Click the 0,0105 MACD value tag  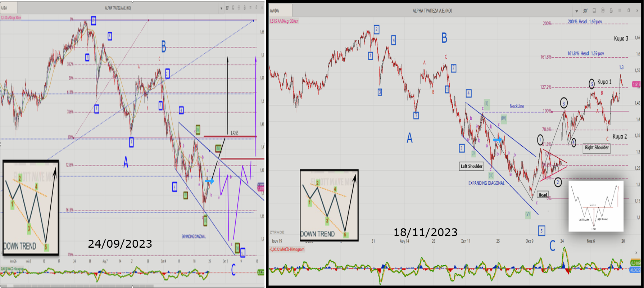point(636,263)
